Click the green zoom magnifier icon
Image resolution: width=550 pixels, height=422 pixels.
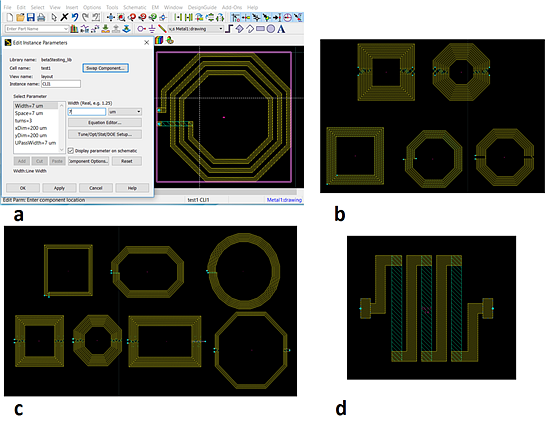[x=153, y=17]
